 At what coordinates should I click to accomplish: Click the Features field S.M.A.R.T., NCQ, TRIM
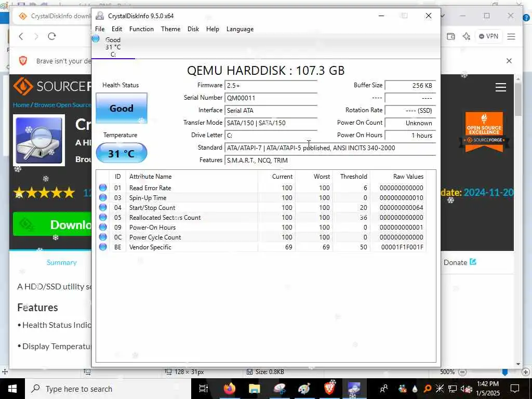(330, 160)
